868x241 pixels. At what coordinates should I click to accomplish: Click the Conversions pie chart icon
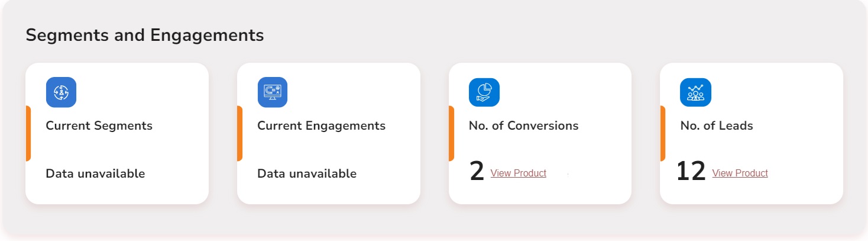[484, 92]
